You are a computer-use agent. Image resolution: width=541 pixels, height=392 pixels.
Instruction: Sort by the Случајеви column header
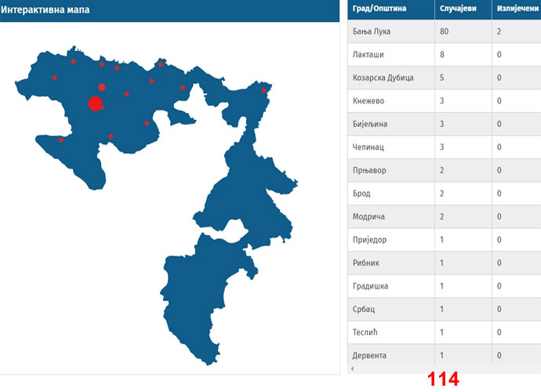pos(457,11)
